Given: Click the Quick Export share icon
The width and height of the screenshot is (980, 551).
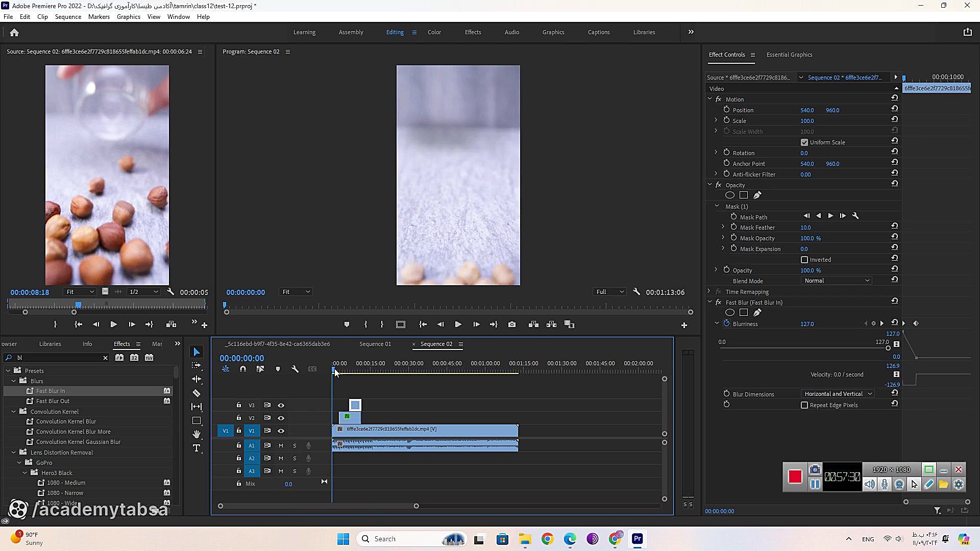Looking at the screenshot, I should point(968,32).
